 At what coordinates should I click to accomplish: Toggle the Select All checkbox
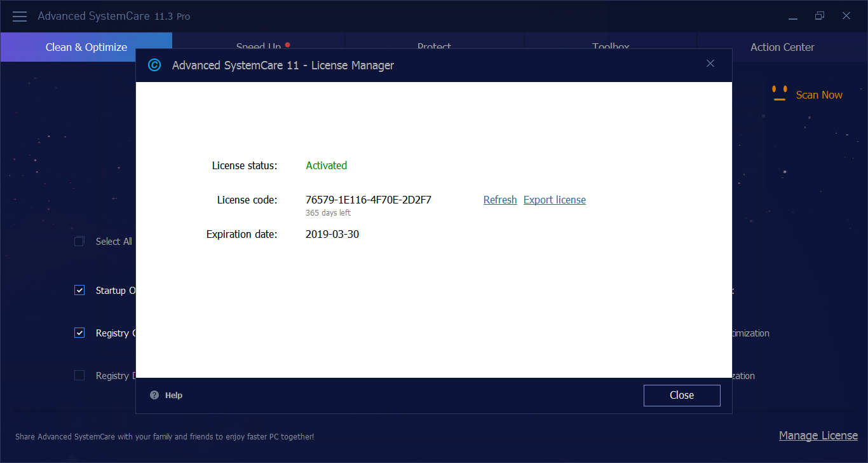coord(79,241)
